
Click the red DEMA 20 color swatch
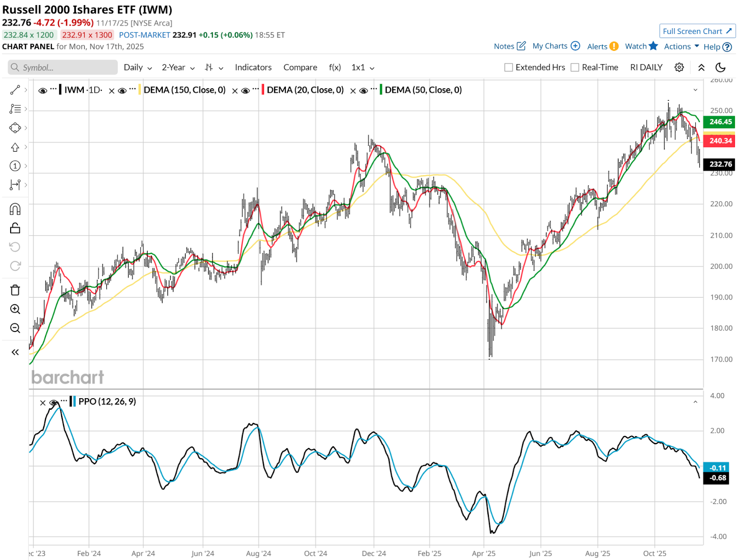pyautogui.click(x=263, y=90)
